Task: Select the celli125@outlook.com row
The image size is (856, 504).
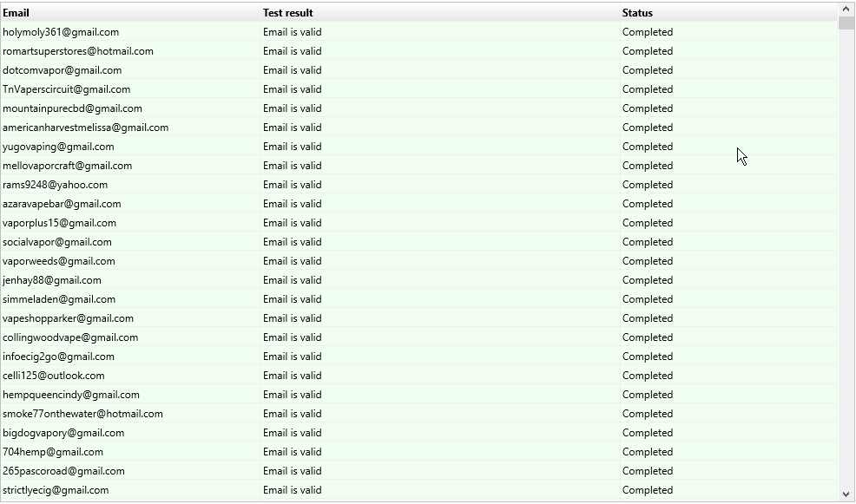Action: coord(54,376)
